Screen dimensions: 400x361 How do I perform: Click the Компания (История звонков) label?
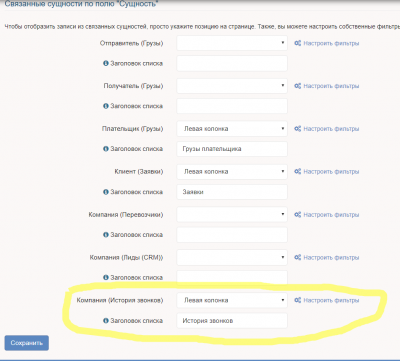[120, 300]
